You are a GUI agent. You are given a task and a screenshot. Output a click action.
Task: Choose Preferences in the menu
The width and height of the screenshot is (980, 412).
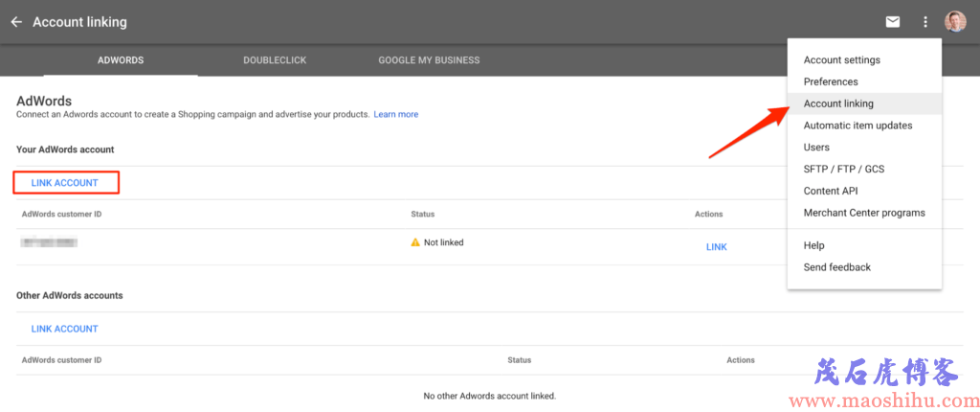[x=864, y=81]
